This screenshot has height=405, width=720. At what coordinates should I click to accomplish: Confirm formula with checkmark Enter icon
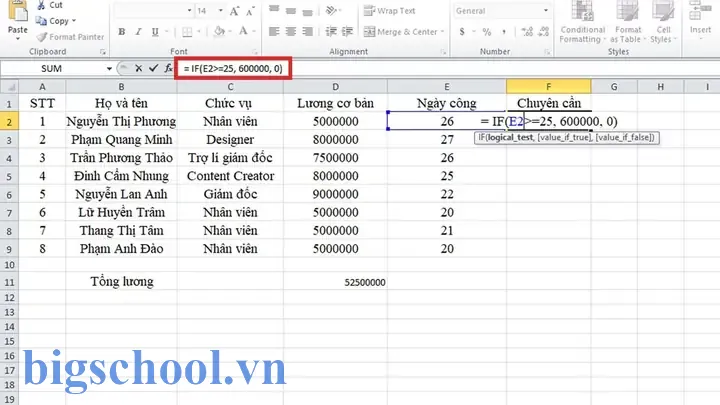point(153,68)
